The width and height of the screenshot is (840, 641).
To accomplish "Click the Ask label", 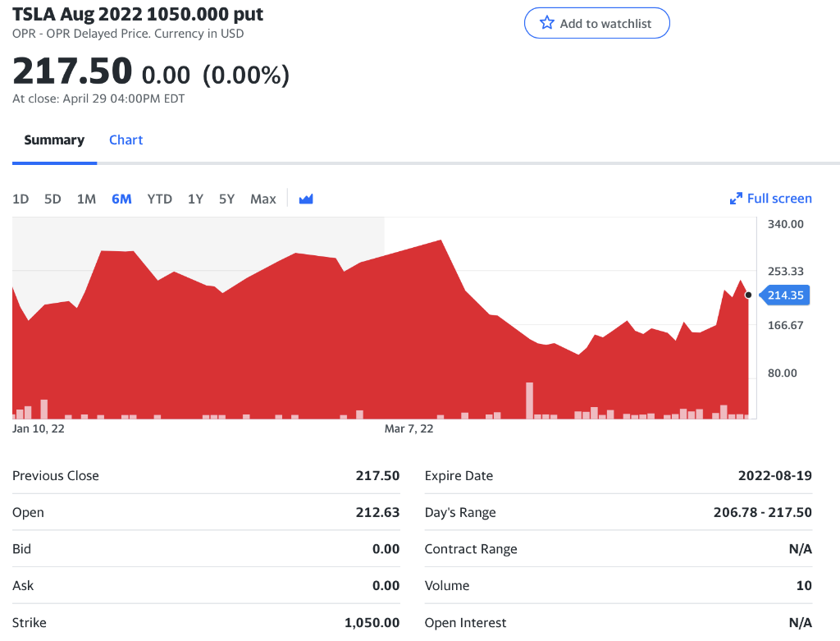I will (23, 585).
